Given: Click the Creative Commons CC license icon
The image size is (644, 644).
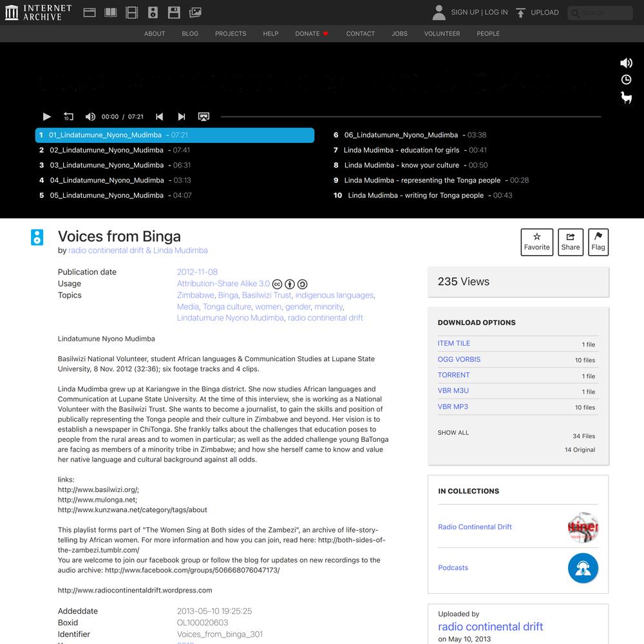Looking at the screenshot, I should tap(277, 284).
